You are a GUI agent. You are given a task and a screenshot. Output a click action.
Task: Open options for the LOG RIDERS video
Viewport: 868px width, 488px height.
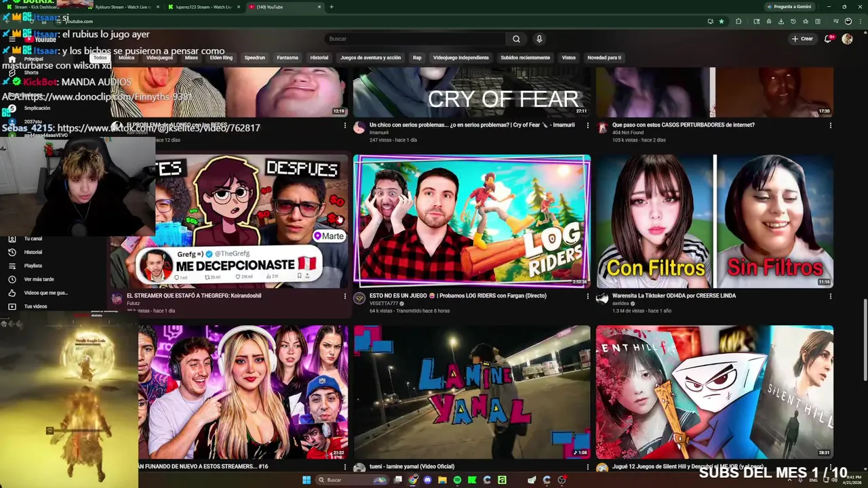tap(587, 296)
